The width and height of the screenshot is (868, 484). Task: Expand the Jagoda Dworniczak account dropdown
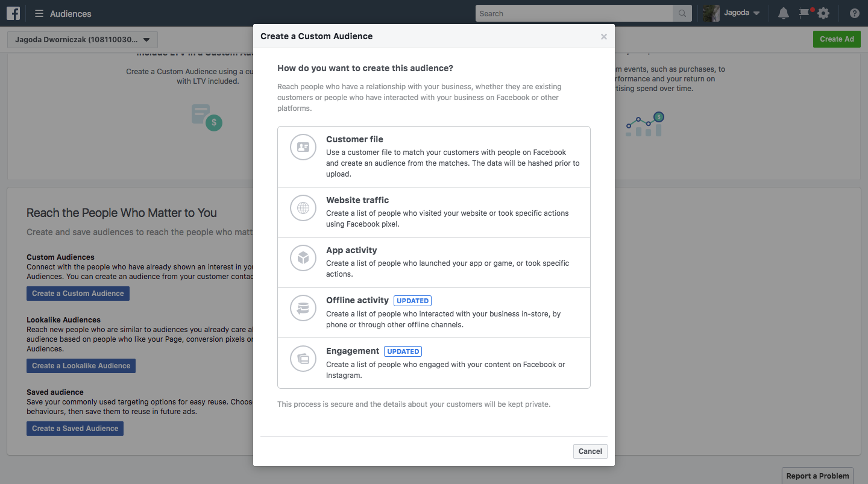(83, 40)
